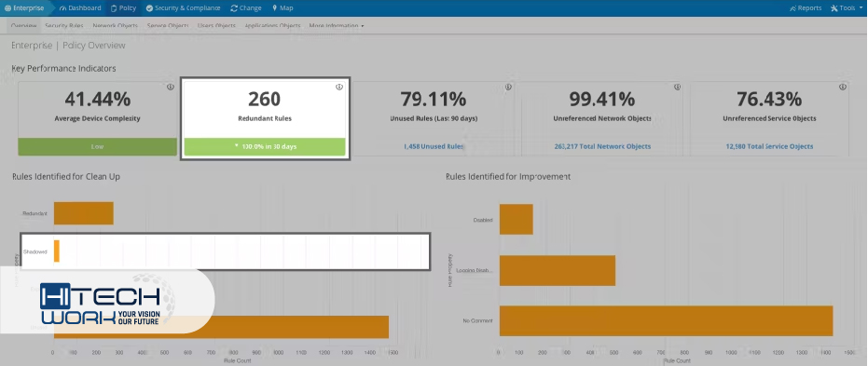
Task: Click the Shadowed axis label
Action: click(34, 251)
